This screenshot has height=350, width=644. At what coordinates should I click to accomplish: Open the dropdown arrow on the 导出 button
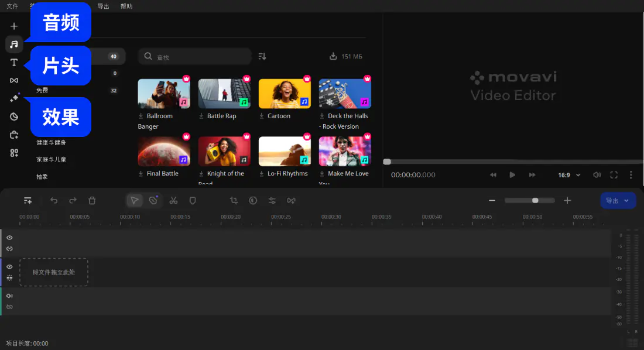pyautogui.click(x=627, y=200)
